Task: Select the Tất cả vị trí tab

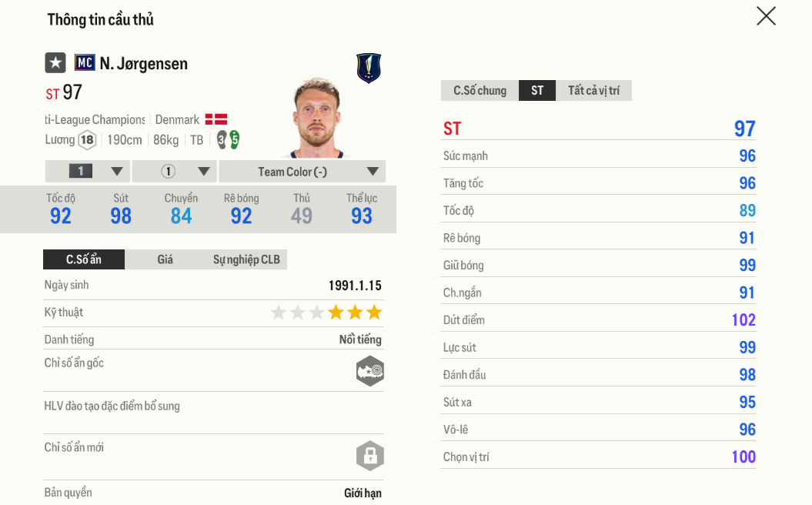Action: click(593, 91)
